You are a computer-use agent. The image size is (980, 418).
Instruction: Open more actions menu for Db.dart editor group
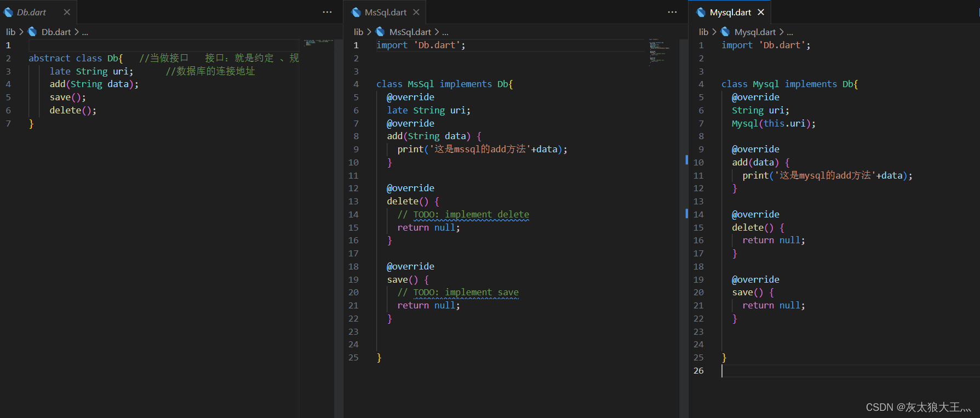(327, 12)
